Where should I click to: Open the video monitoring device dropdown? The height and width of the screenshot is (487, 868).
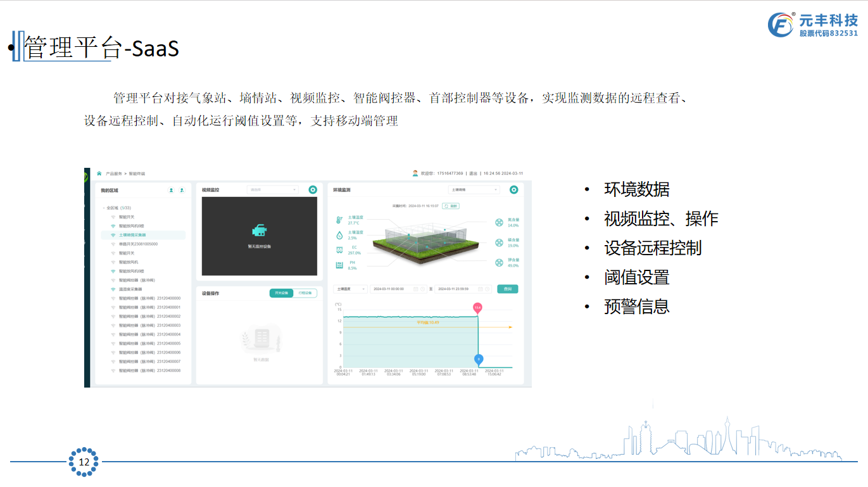(x=272, y=189)
